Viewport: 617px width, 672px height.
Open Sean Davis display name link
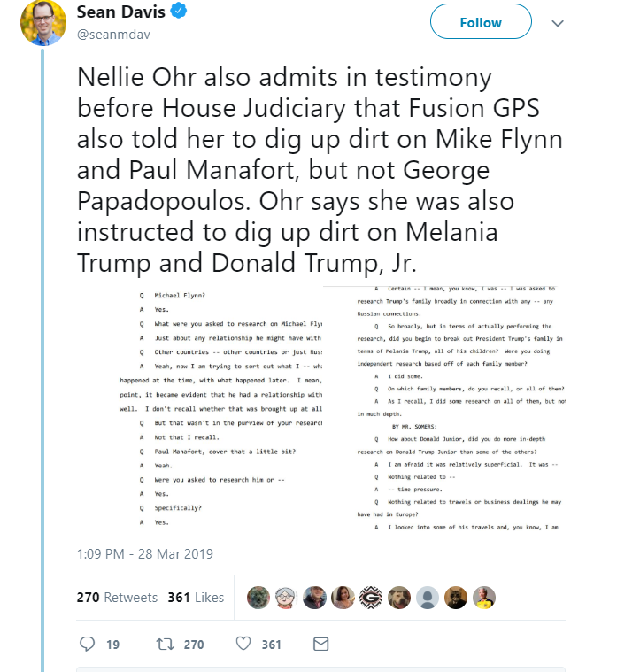(120, 12)
